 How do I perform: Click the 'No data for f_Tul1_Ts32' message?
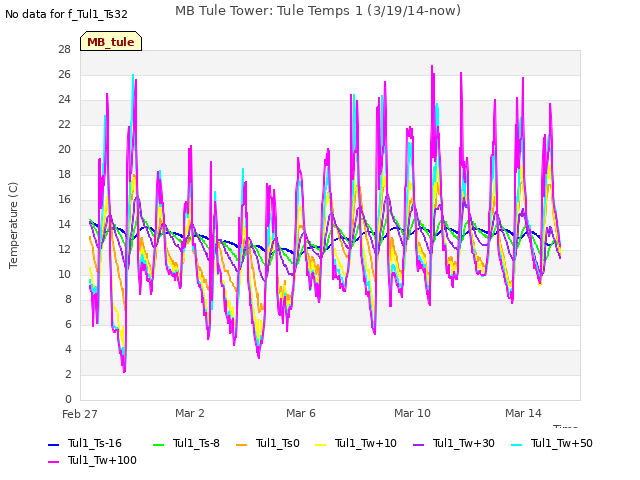click(x=67, y=15)
